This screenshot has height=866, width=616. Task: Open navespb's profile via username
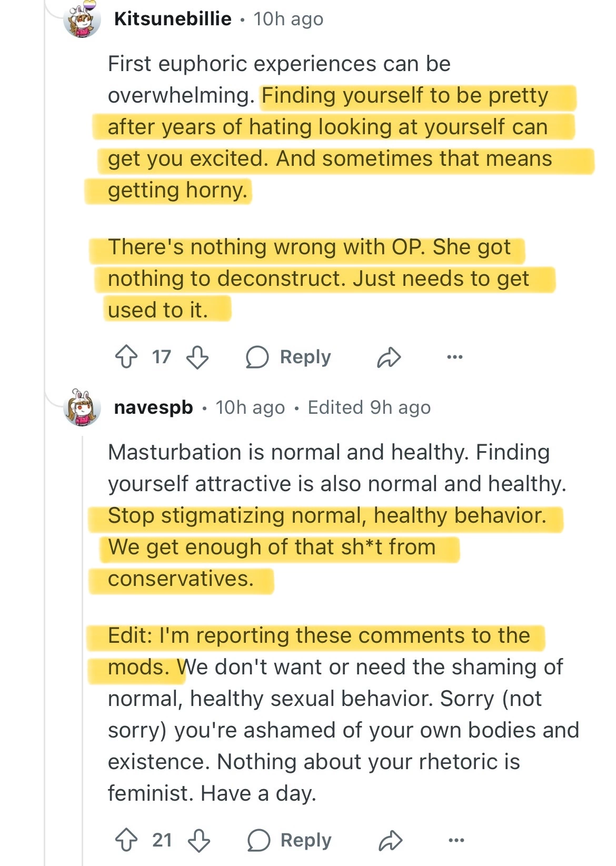[153, 407]
